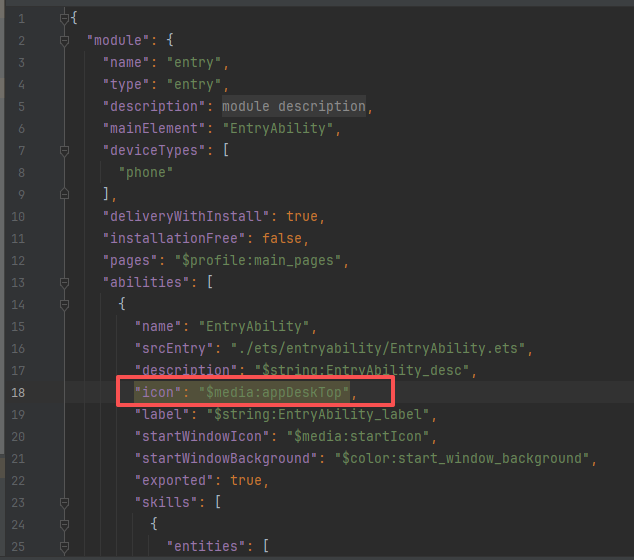Click the "./ets/entryability/EntryAbility.ets" path

pyautogui.click(x=378, y=349)
